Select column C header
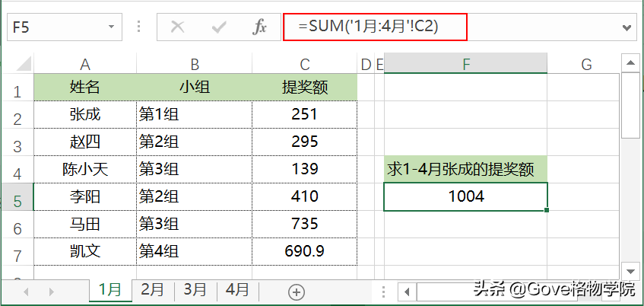Screen dimensions: 644x306 [304, 65]
